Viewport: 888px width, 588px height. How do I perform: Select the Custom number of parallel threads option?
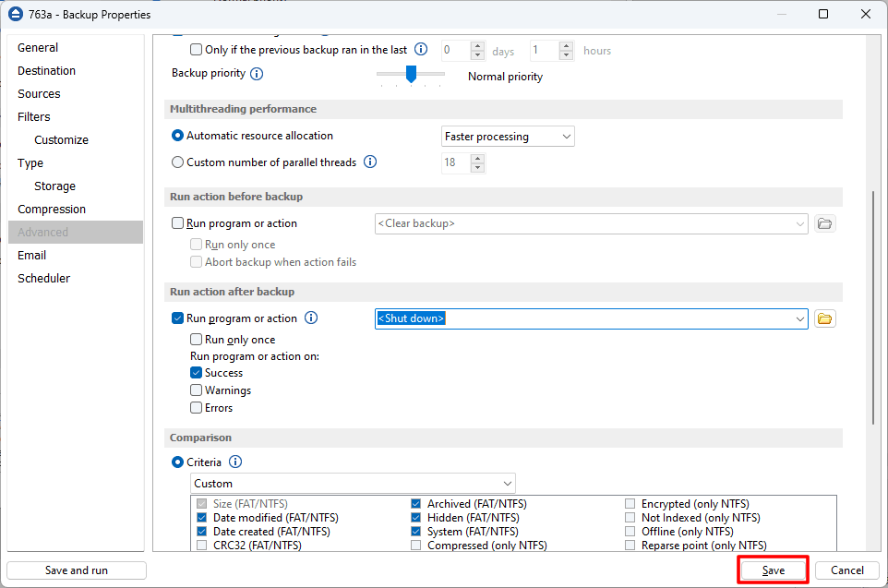[x=175, y=162]
